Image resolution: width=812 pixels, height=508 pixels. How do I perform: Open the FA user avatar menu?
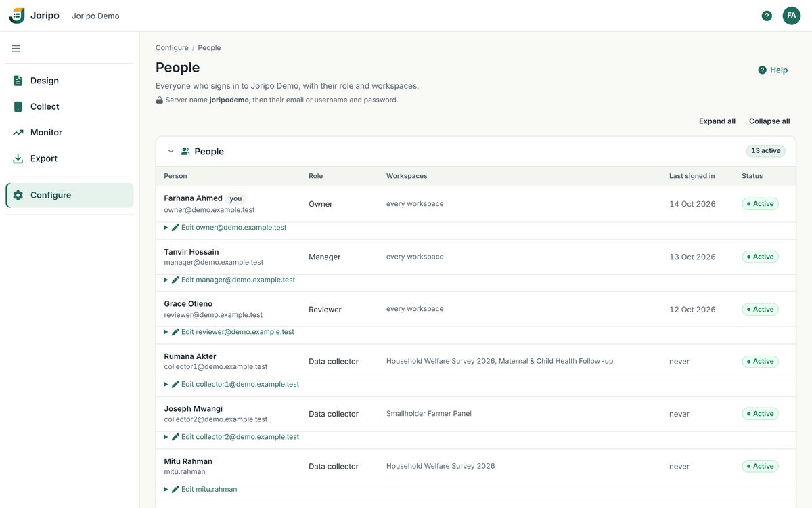(x=792, y=16)
